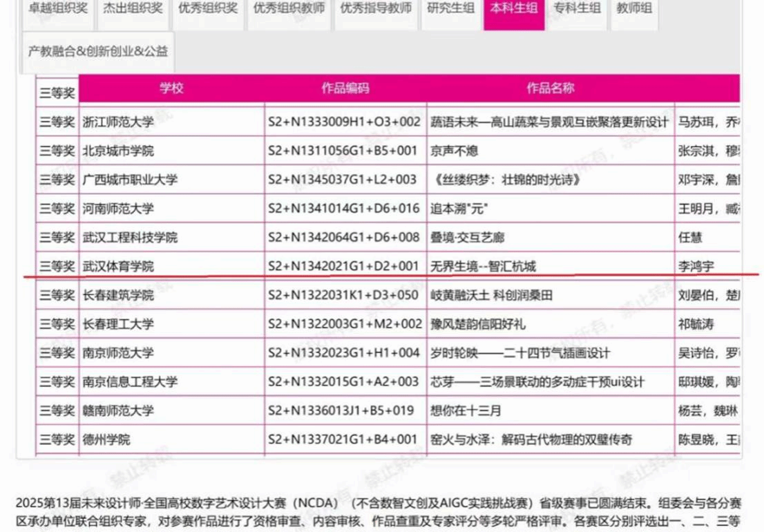Select the 浙江师范大学 school cell

118,122
